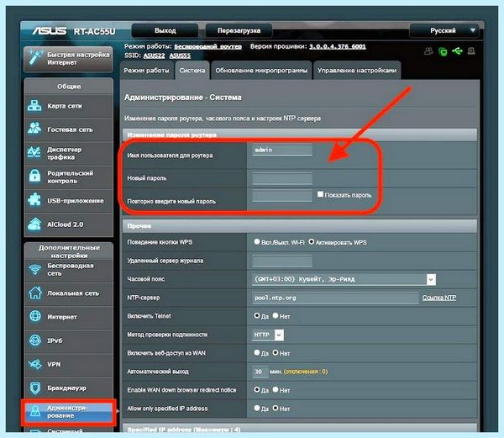The width and height of the screenshot is (504, 438).
Task: Click the Wireless (Беспроводная сеть) Wi-Fi icon
Action: coord(34,269)
